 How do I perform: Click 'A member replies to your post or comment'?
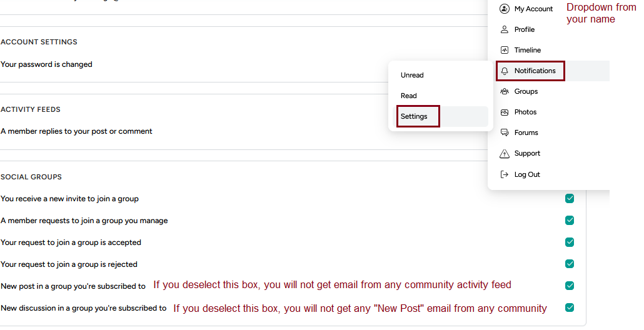coord(76,131)
